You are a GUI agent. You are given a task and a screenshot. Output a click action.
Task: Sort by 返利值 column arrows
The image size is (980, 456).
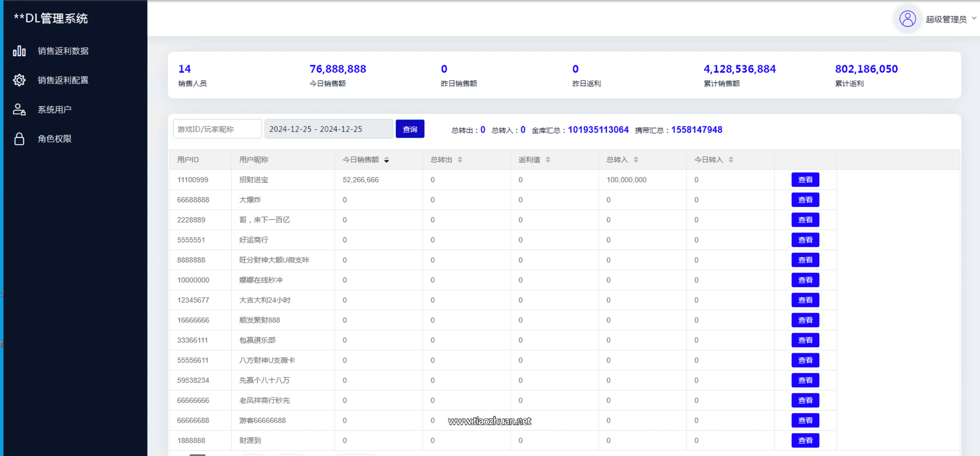click(548, 160)
